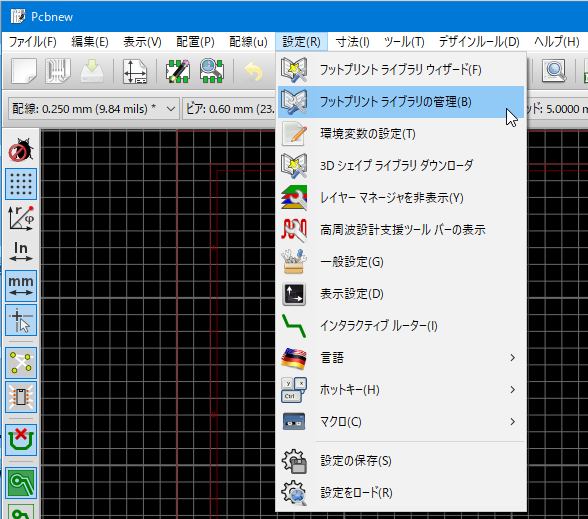This screenshot has height=519, width=588.
Task: Select millimeters unit button
Action: click(21, 286)
